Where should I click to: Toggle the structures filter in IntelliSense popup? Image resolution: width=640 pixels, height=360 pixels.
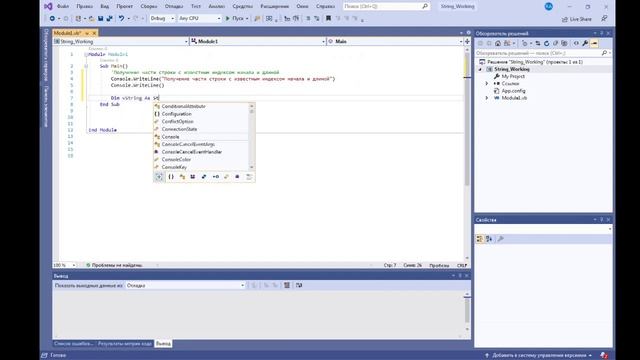[204, 177]
